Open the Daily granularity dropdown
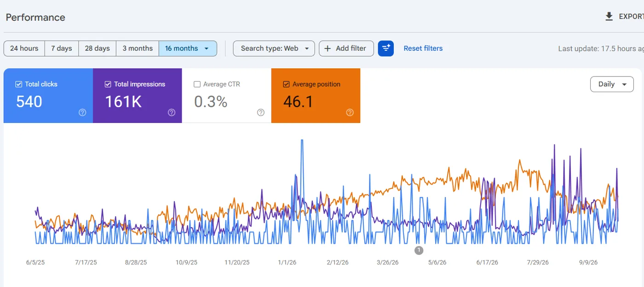The image size is (644, 287). [x=612, y=84]
